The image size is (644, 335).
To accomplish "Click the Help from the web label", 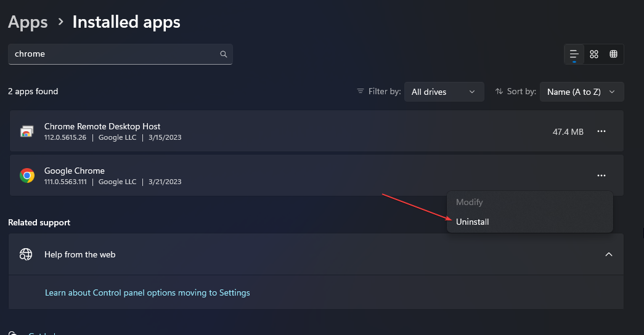I will [79, 254].
